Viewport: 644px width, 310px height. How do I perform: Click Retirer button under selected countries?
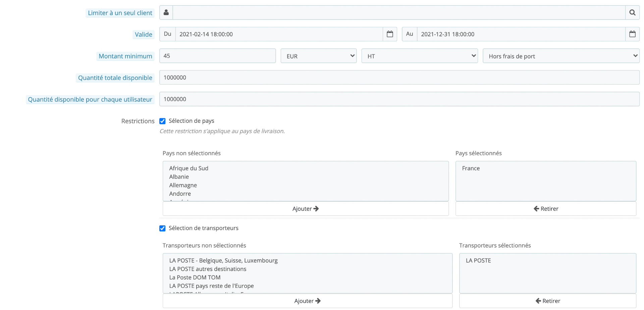click(x=546, y=209)
